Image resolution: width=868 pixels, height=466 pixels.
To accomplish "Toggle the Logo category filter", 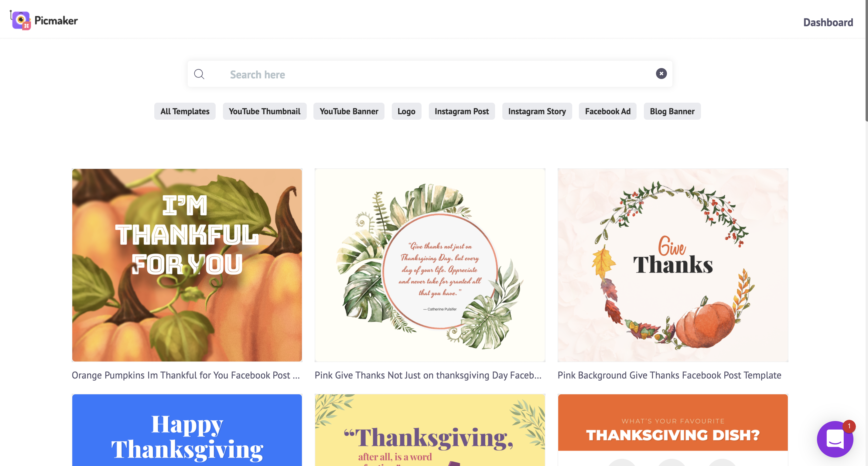I will (406, 111).
